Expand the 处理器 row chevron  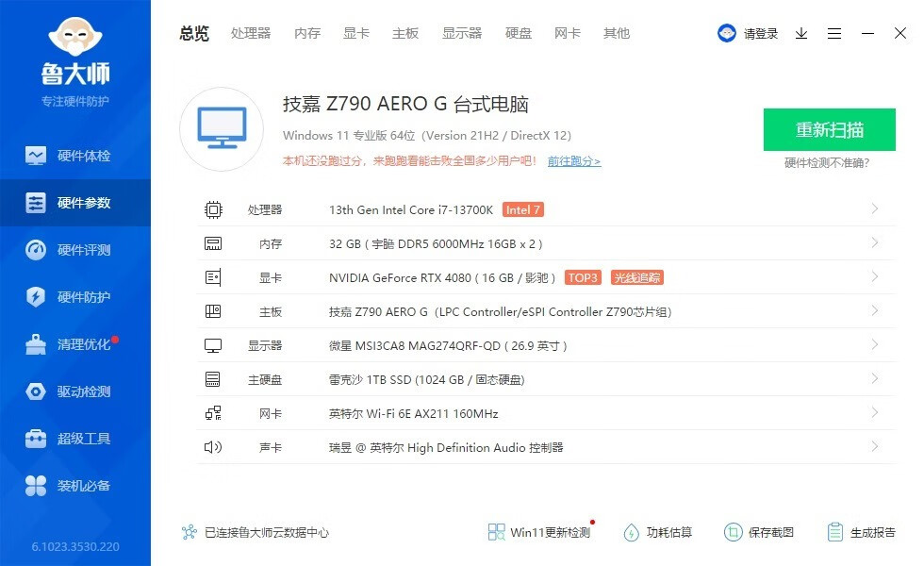pyautogui.click(x=875, y=209)
